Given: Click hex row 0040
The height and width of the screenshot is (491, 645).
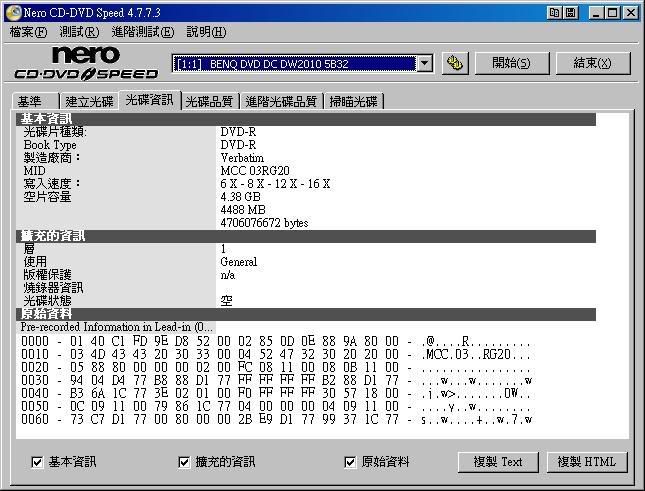Looking at the screenshot, I should [276, 394].
